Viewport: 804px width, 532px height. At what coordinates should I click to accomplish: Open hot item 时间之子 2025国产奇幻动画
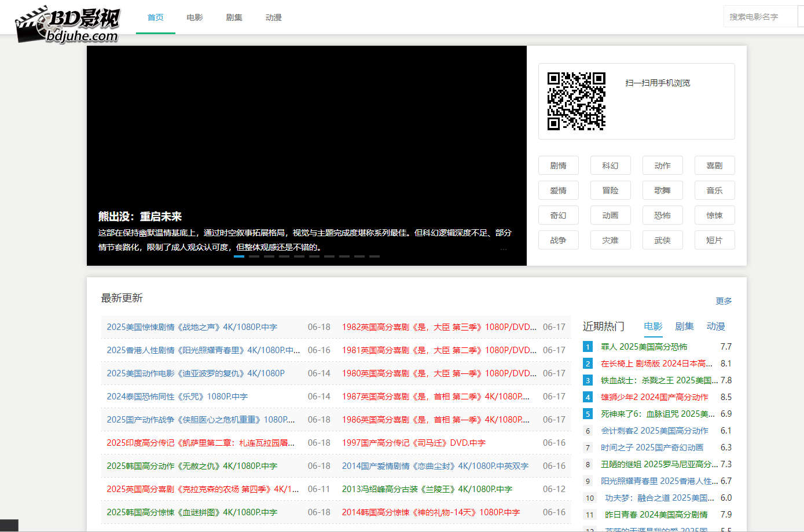coord(652,447)
